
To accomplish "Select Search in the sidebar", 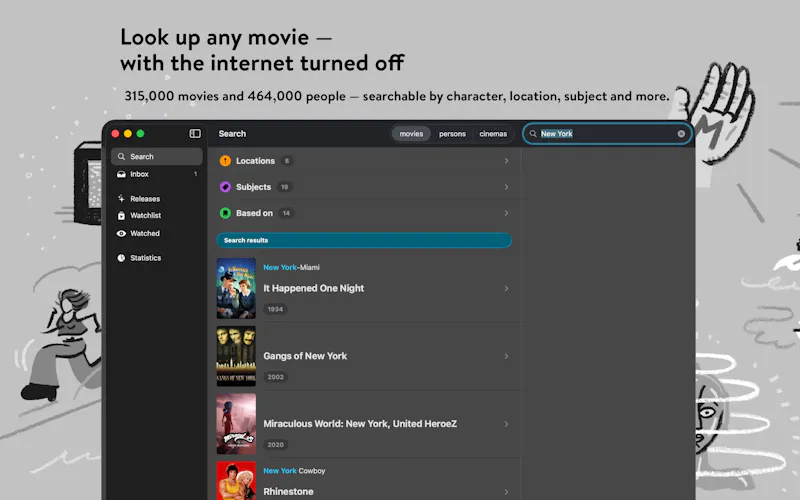I will pyautogui.click(x=157, y=157).
